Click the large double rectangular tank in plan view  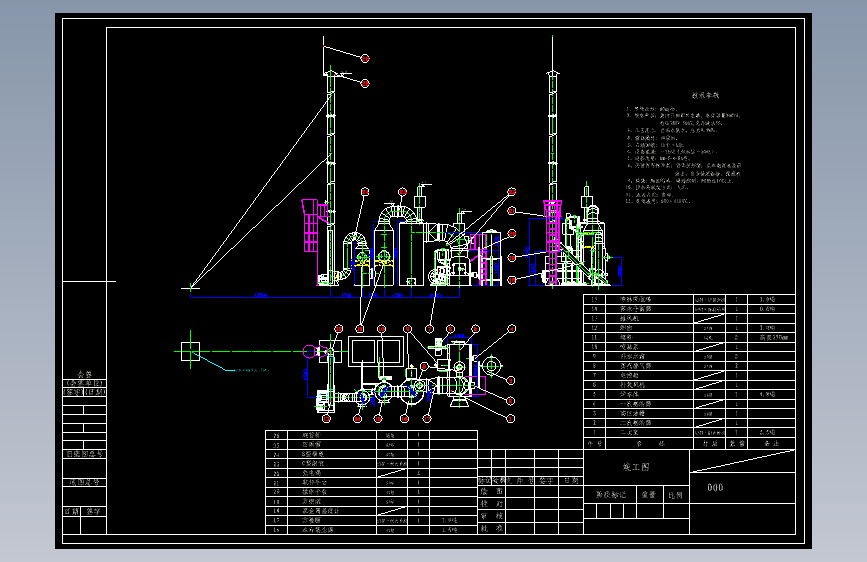[376, 351]
